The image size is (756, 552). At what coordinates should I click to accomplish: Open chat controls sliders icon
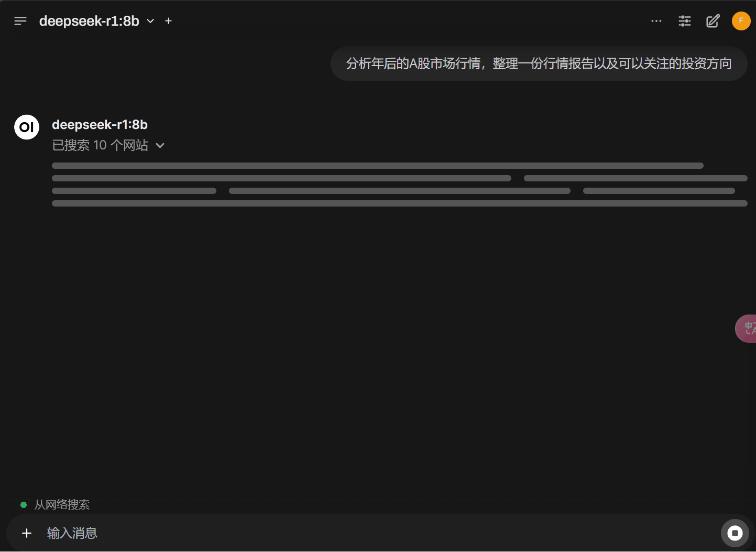coord(685,21)
